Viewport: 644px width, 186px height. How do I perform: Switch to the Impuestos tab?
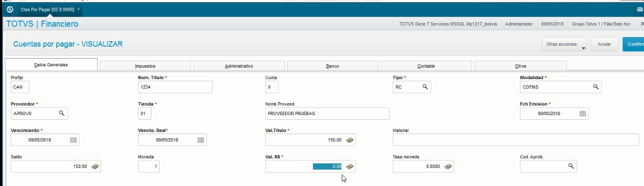pyautogui.click(x=145, y=66)
